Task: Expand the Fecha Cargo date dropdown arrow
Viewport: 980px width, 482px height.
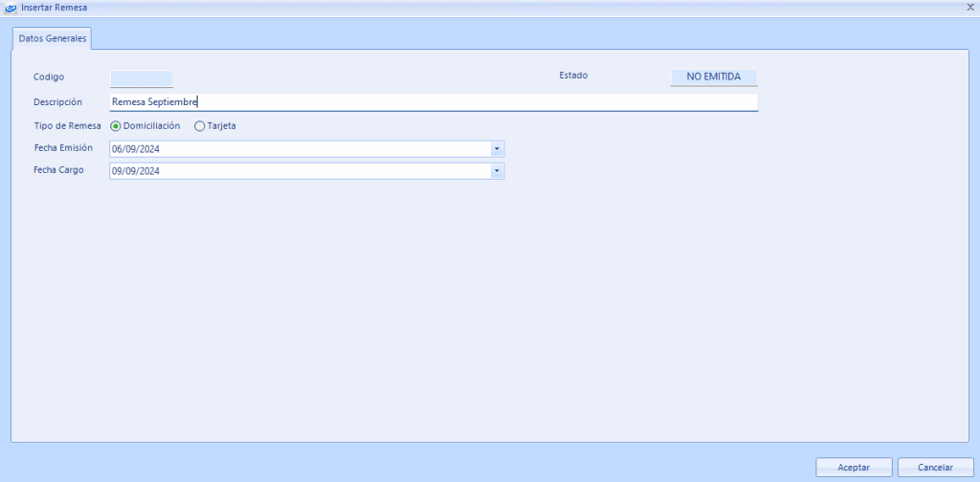Action: click(x=497, y=171)
